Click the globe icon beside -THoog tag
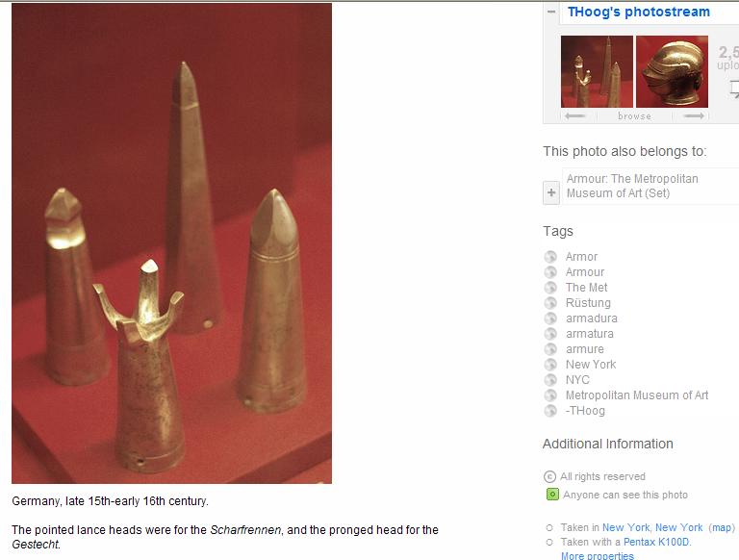 (x=550, y=411)
